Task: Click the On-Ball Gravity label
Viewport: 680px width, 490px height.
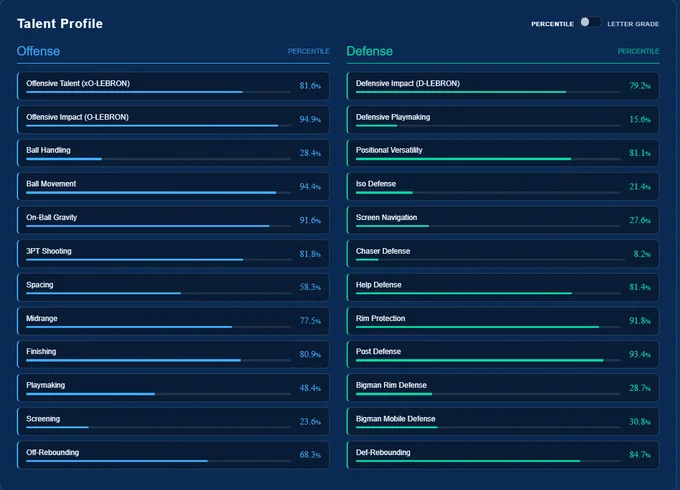Action: 52,217
